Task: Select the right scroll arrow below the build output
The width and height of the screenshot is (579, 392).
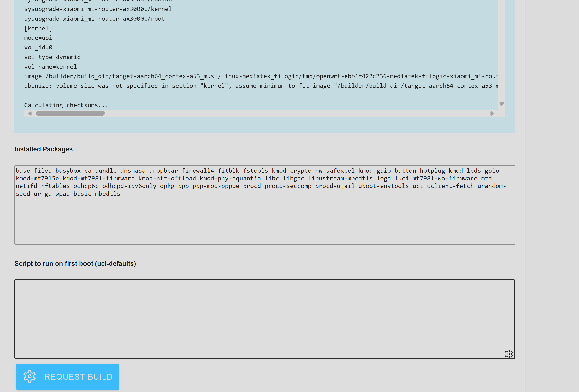Action: click(492, 113)
